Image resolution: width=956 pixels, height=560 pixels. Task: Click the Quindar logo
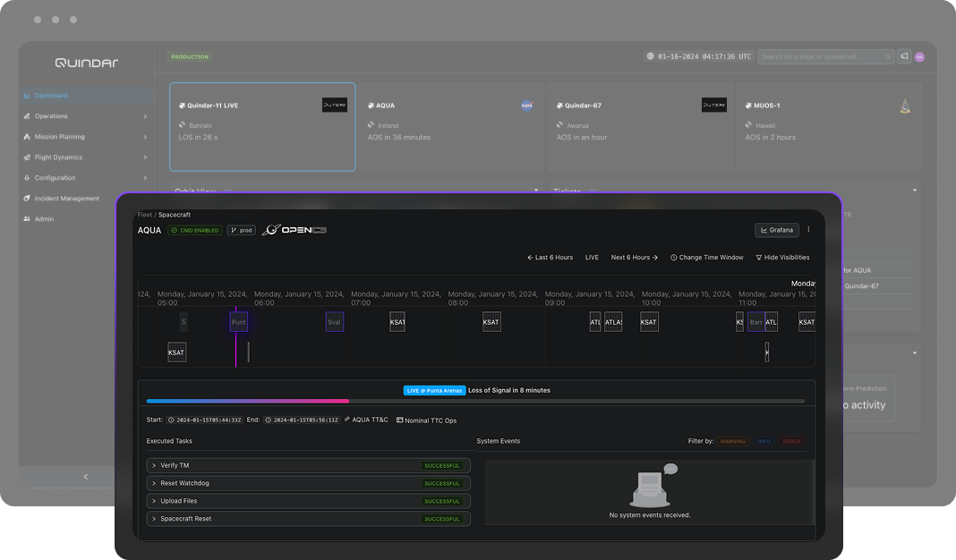87,63
